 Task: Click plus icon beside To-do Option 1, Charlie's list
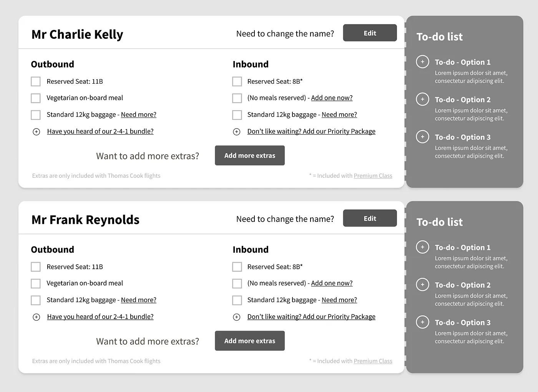pyautogui.click(x=422, y=61)
